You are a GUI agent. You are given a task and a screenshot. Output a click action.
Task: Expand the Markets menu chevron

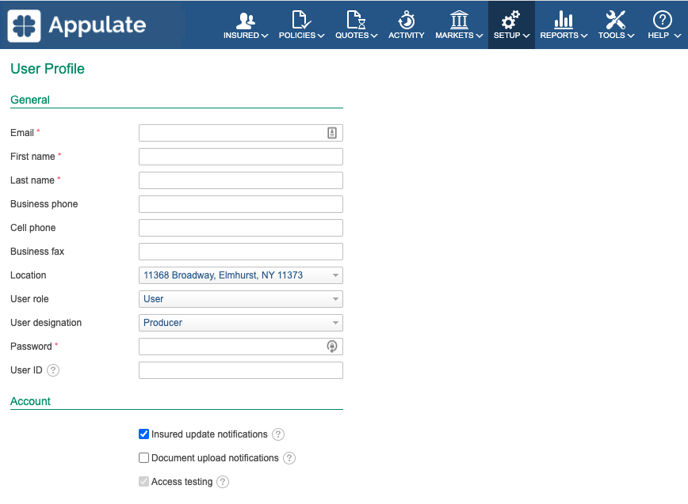479,36
